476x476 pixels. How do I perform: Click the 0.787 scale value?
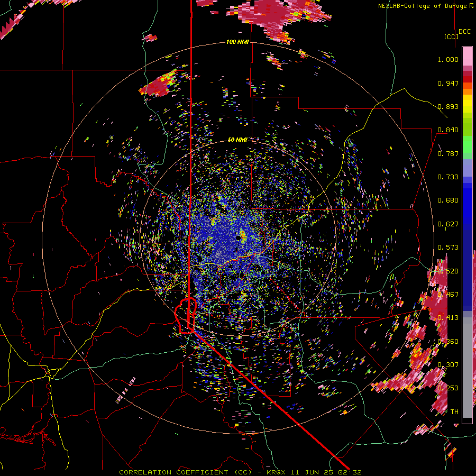448,153
